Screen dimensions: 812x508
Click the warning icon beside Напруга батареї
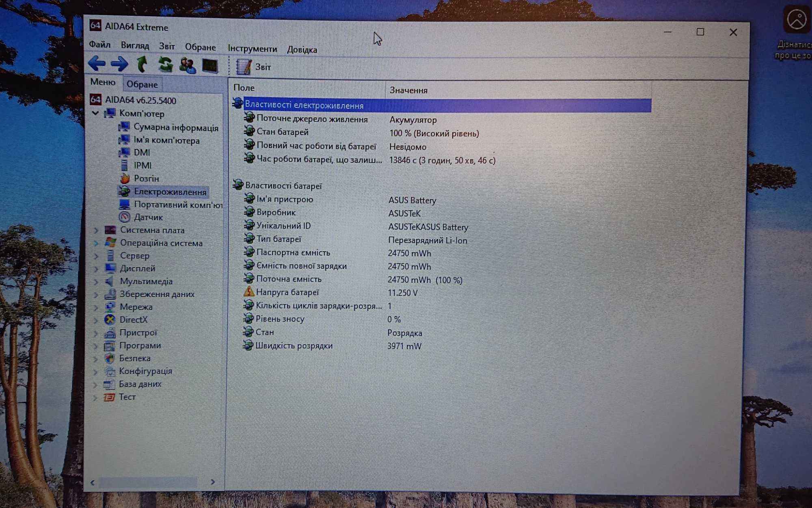click(248, 292)
